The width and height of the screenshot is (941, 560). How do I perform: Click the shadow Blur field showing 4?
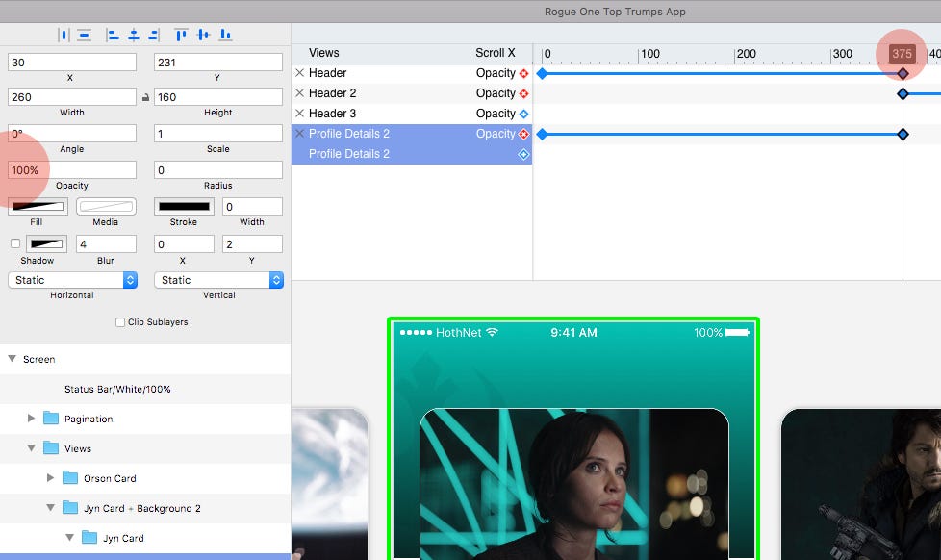pyautogui.click(x=106, y=243)
